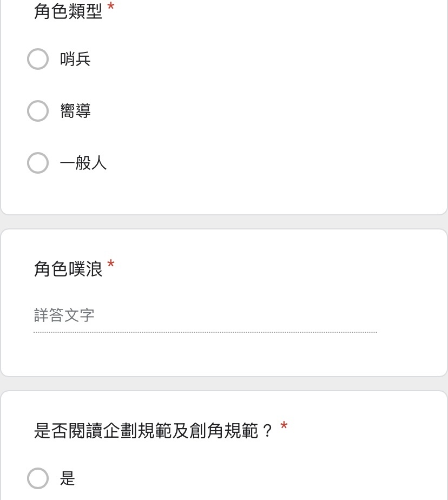Click the 嚮導 option label text
The image size is (448, 500).
(x=75, y=111)
